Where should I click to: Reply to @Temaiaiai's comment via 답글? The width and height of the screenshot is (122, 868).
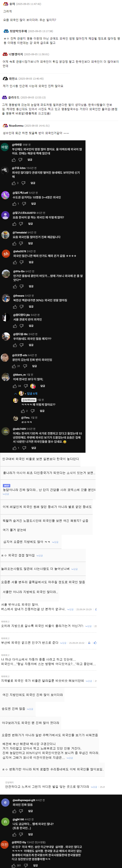pyautogui.click(x=30, y=243)
